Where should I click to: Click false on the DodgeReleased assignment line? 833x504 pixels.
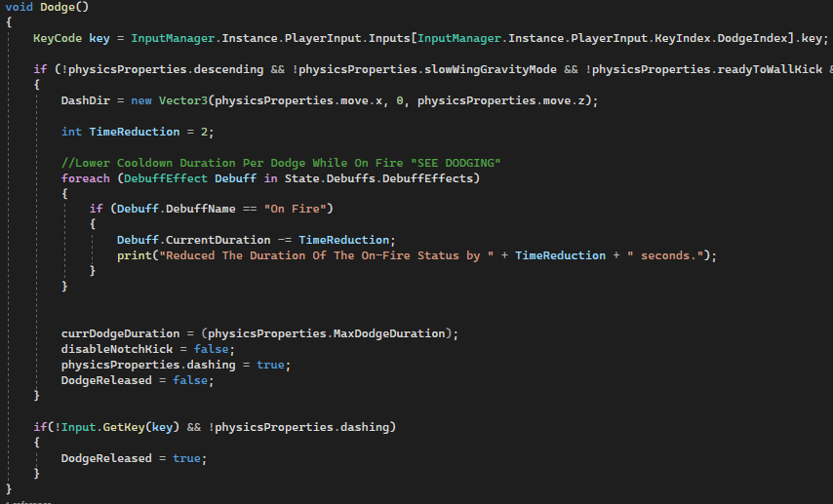coord(190,380)
